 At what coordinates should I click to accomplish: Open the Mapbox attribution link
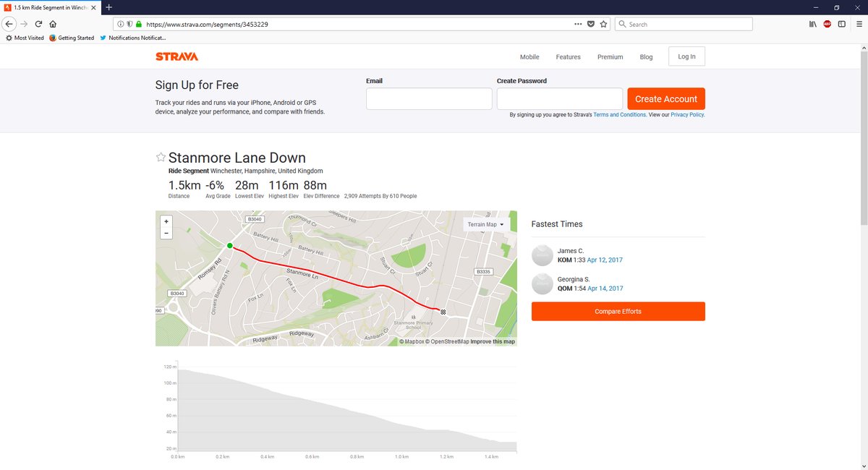pyautogui.click(x=412, y=341)
